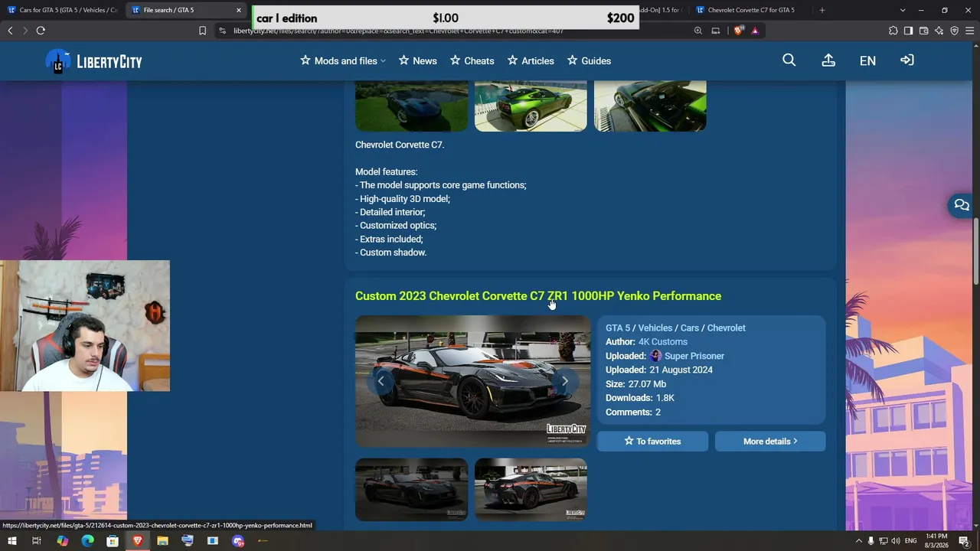The width and height of the screenshot is (980, 551).
Task: Add Yenko Corvette to favorites
Action: (652, 442)
